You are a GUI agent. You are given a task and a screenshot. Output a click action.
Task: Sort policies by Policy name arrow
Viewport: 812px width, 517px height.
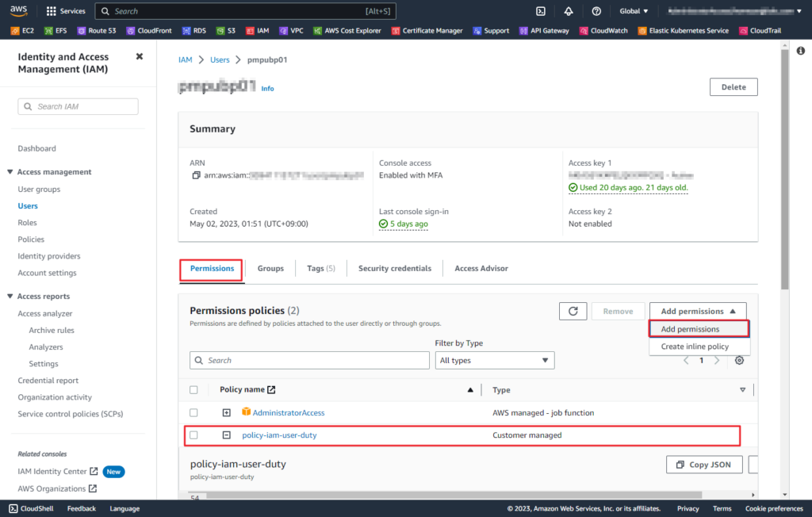click(470, 390)
